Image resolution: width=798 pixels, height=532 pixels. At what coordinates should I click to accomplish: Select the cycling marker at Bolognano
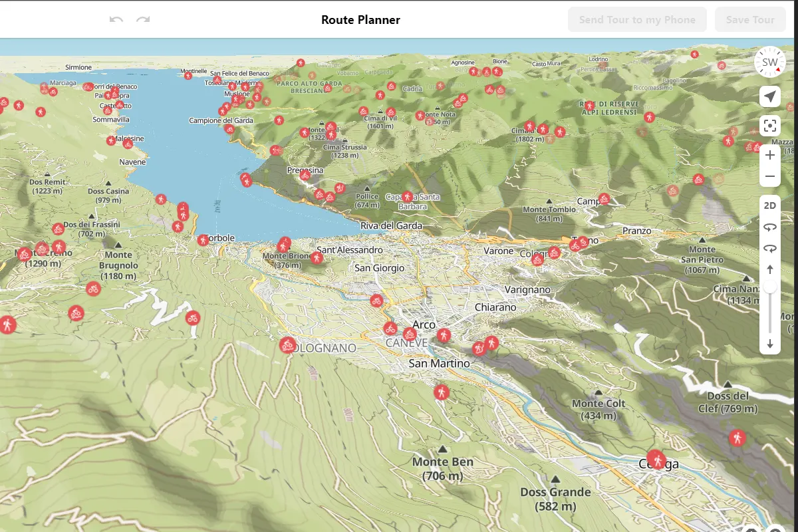click(x=288, y=344)
